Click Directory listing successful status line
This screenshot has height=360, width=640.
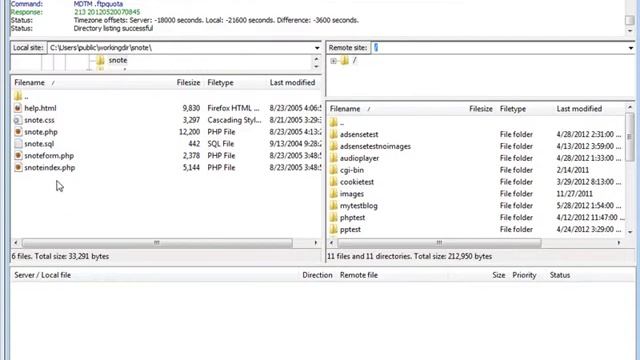[x=113, y=29]
